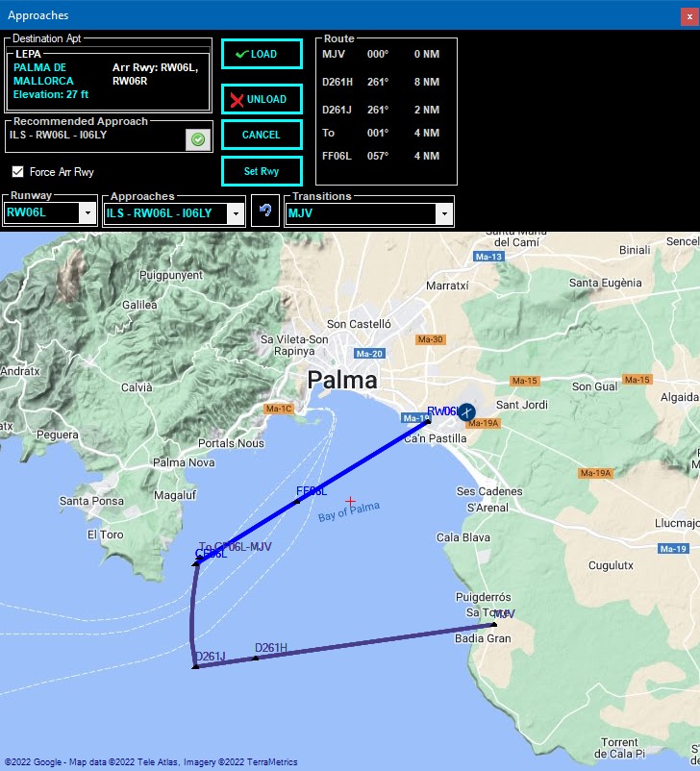The image size is (700, 771).
Task: Toggle the Force Arr Rwy checkbox
Action: (17, 172)
